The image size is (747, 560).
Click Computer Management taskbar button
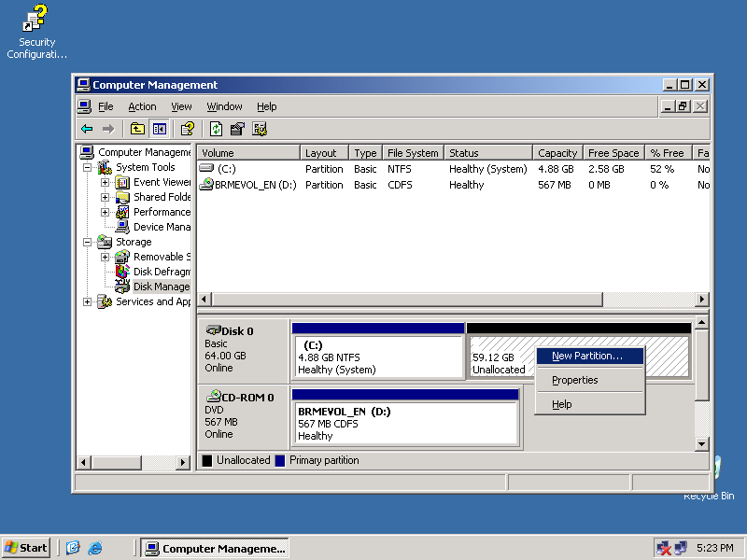pyautogui.click(x=216, y=548)
